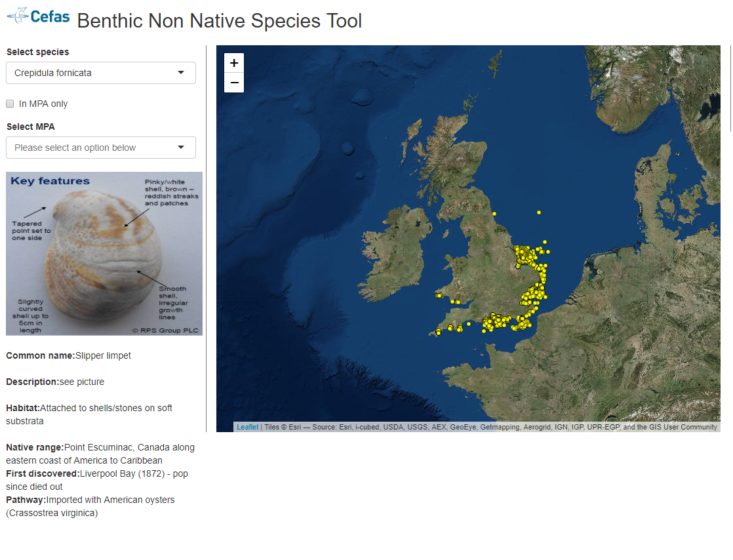This screenshot has width=733, height=560.
Task: Click arrow beside Crepidula fornicata
Action: [181, 73]
